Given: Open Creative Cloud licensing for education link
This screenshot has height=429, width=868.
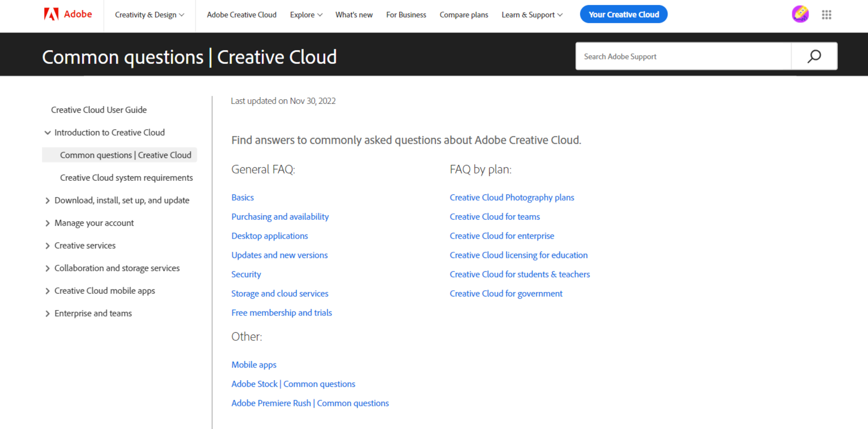Looking at the screenshot, I should pyautogui.click(x=519, y=255).
